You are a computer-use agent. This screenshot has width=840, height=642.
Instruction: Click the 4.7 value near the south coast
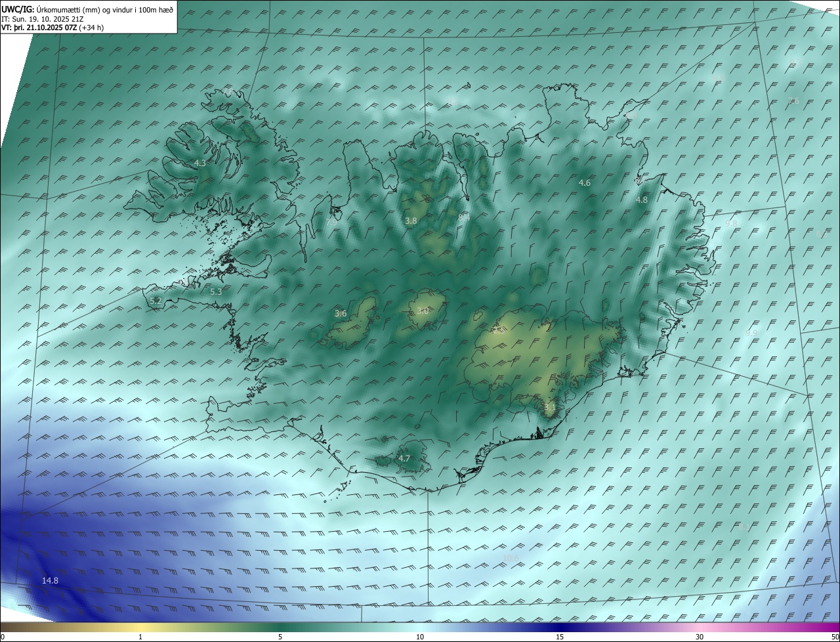tap(404, 458)
